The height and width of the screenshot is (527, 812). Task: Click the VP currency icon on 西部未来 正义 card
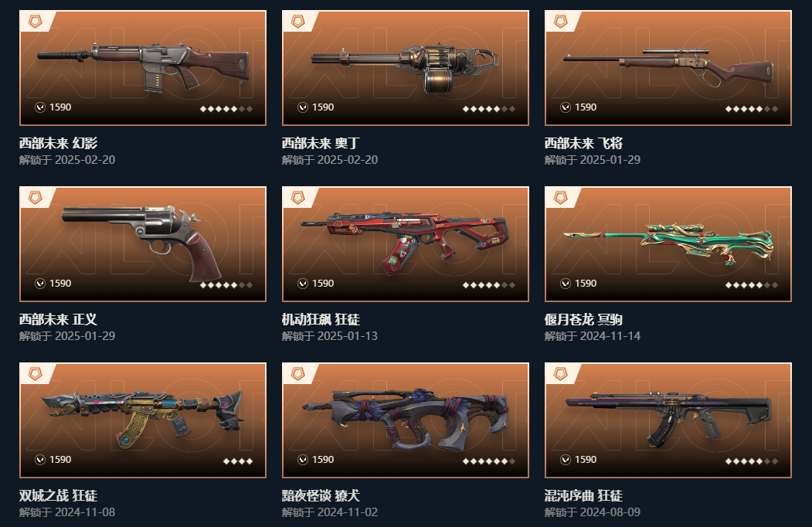click(40, 284)
